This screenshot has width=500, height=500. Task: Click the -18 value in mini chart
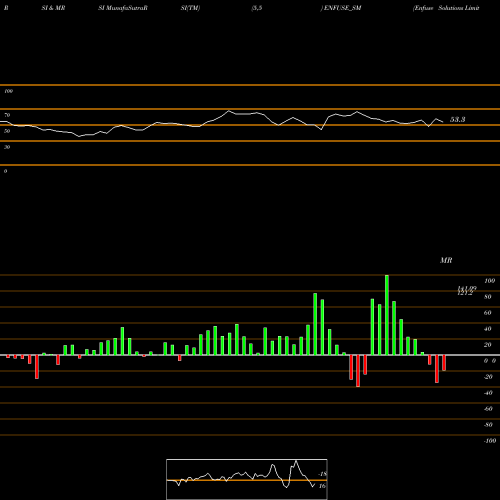click(x=322, y=474)
